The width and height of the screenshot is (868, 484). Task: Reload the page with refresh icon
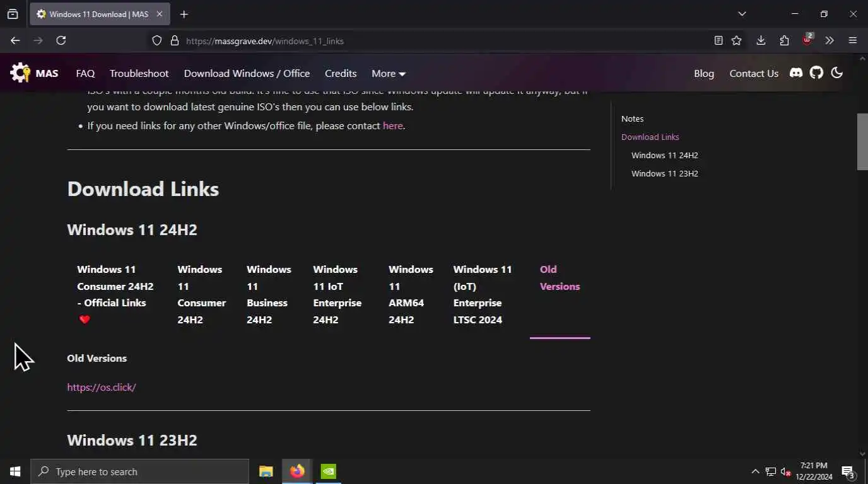click(61, 40)
